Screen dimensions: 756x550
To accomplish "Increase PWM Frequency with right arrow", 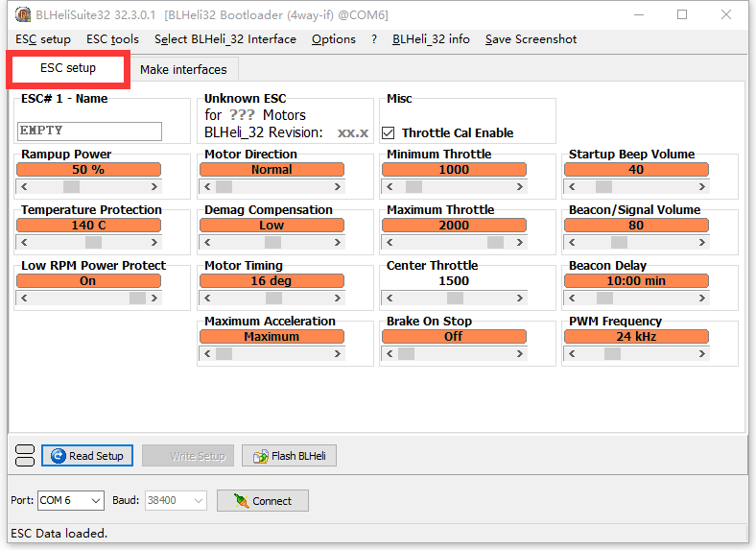I will tap(702, 353).
